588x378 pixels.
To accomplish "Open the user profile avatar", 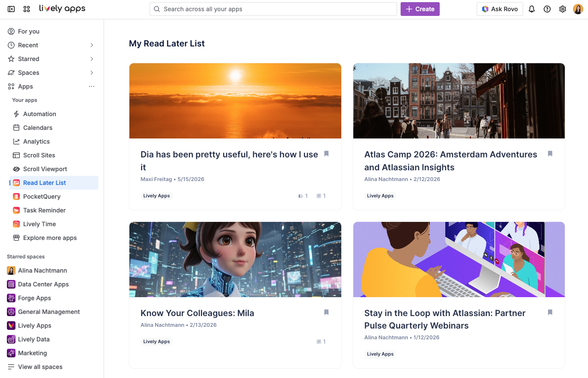I will coord(578,9).
